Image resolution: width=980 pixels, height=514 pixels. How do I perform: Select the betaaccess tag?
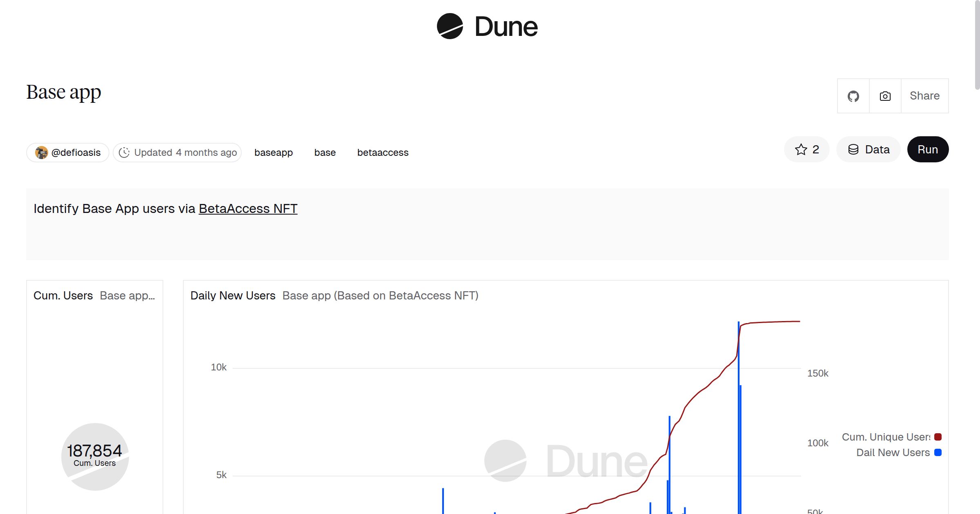click(383, 152)
